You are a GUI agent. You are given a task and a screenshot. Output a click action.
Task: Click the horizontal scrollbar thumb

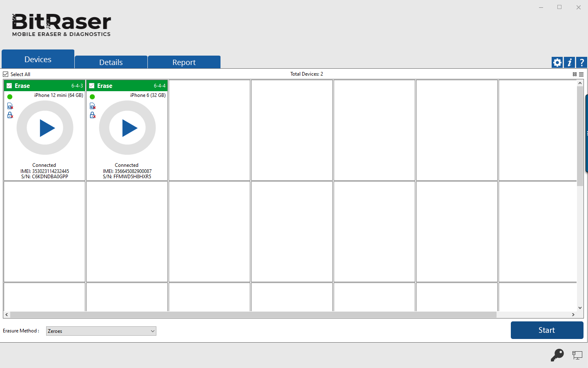pyautogui.click(x=253, y=315)
